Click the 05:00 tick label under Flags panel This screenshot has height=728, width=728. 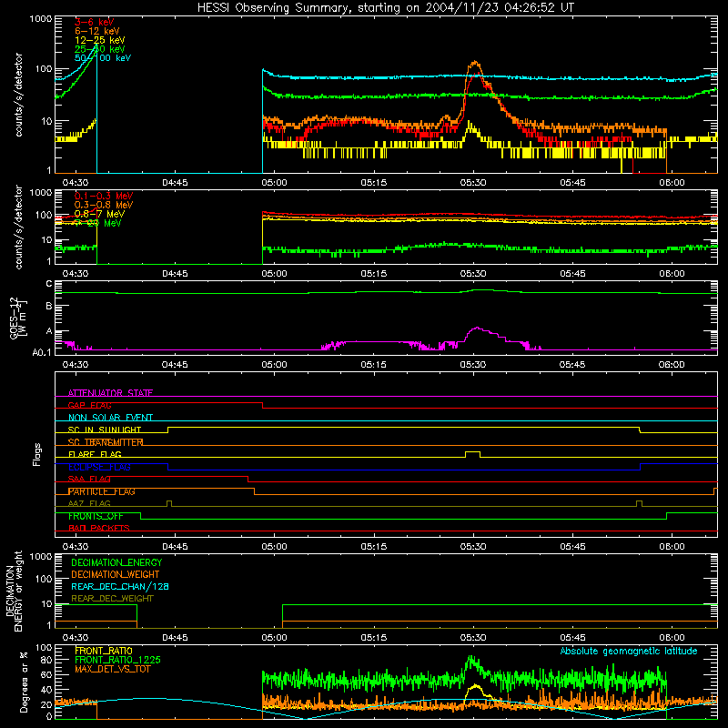(x=275, y=547)
